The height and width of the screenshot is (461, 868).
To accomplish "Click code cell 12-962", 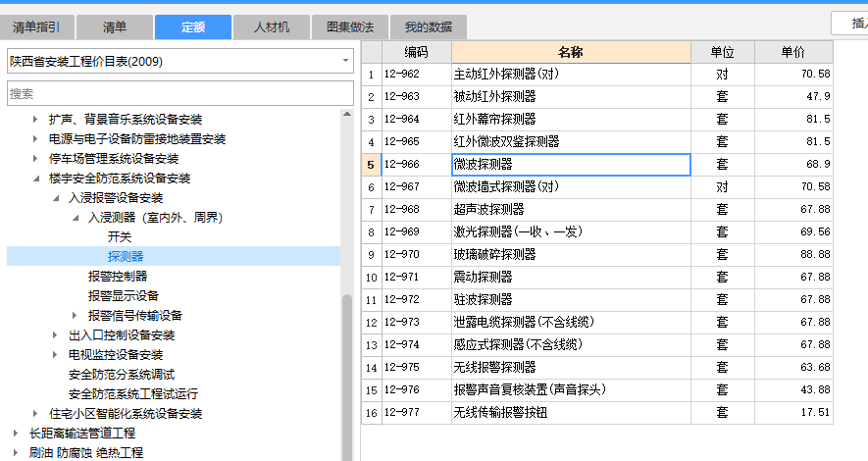I will coord(416,75).
